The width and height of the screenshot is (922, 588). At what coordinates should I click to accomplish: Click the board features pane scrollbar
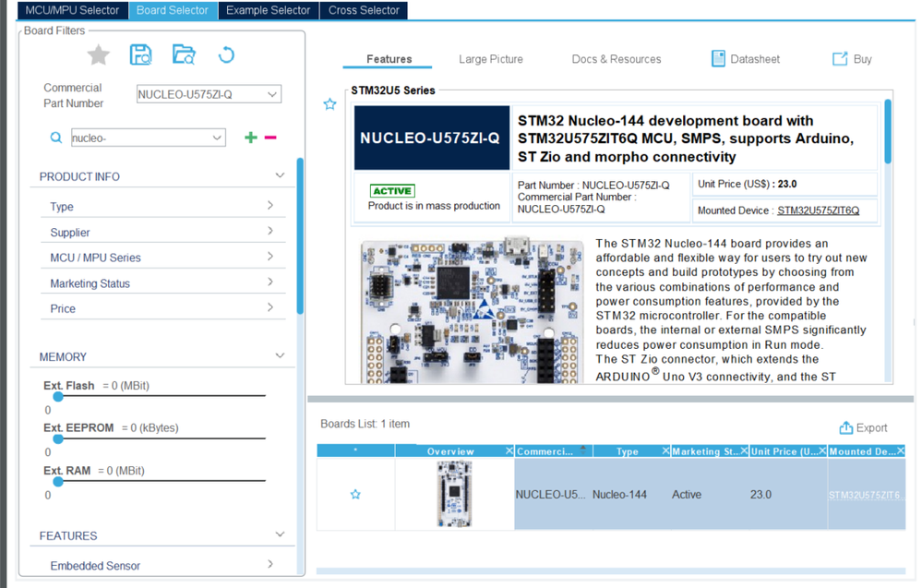[x=888, y=132]
